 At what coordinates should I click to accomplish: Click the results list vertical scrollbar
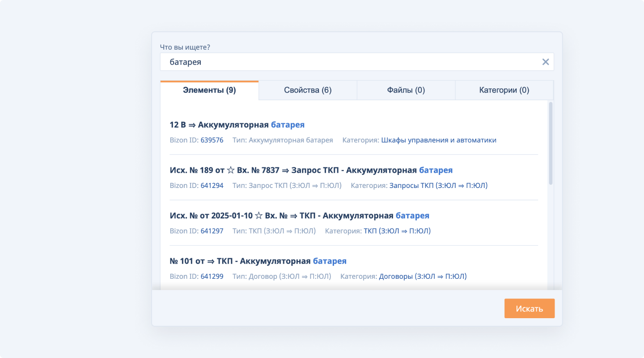[551, 143]
